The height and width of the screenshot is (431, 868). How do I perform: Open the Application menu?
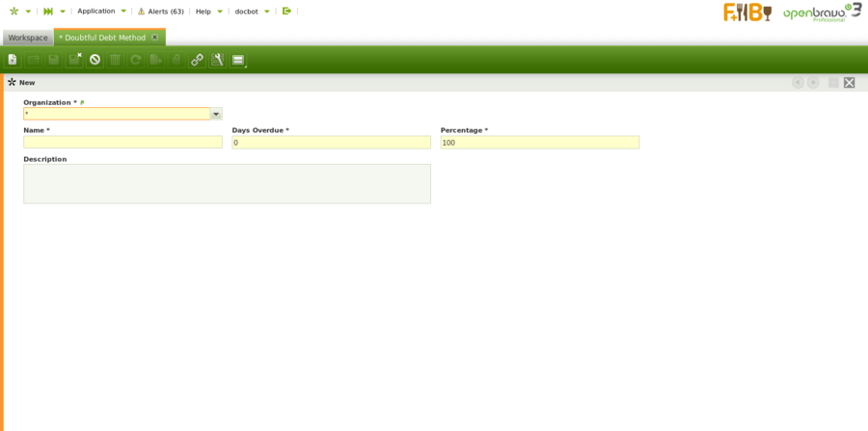pos(96,12)
